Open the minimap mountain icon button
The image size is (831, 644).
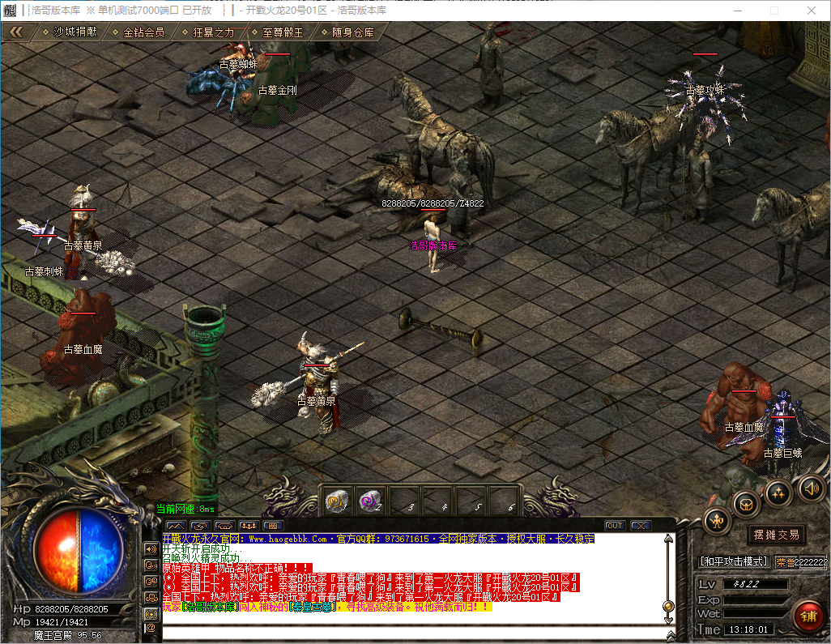pyautogui.click(x=176, y=526)
